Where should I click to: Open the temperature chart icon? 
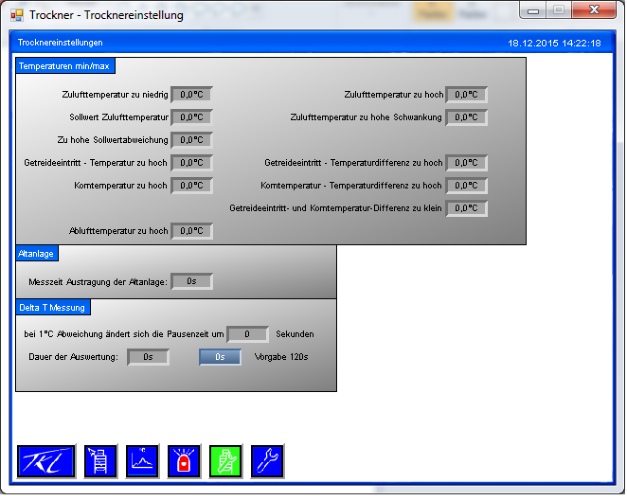point(142,461)
